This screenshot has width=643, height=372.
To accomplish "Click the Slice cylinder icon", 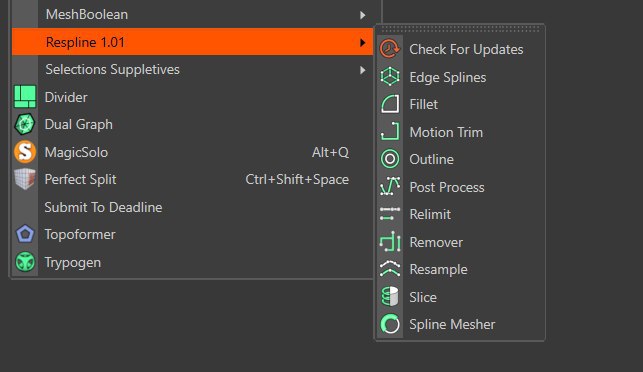I will (390, 297).
